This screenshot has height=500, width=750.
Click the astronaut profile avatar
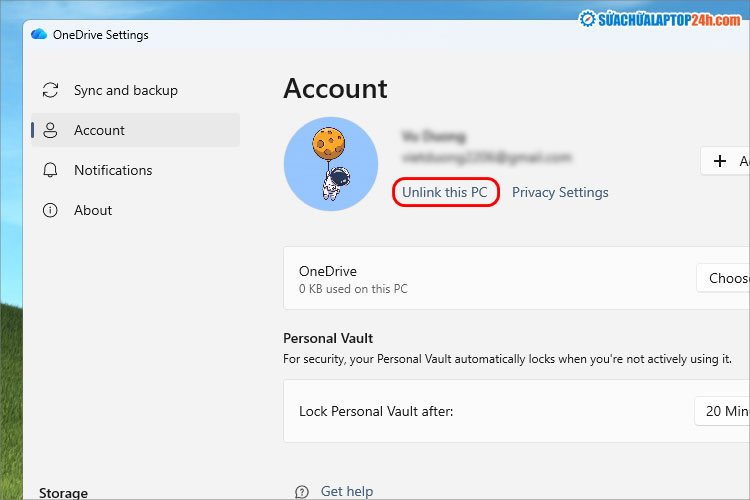point(330,164)
